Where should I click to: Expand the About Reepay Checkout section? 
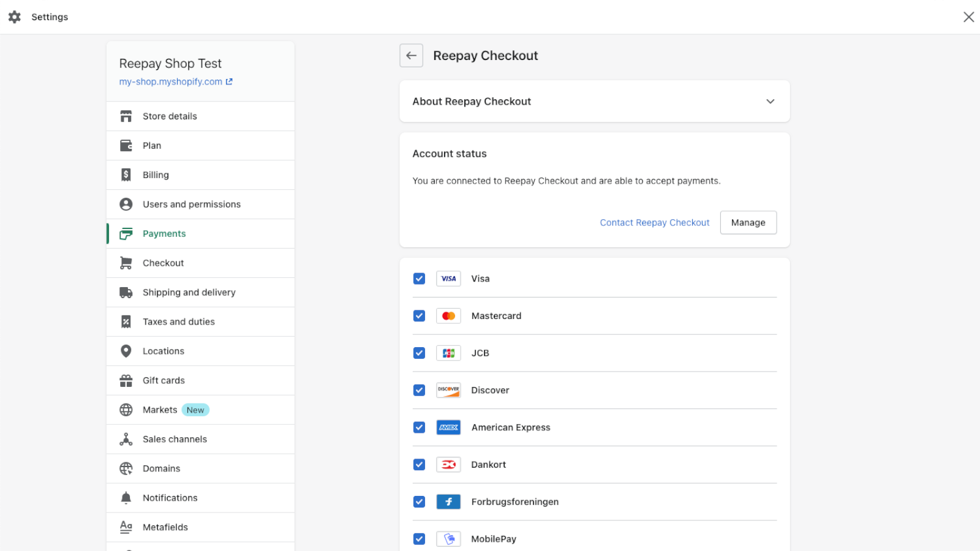pyautogui.click(x=595, y=102)
